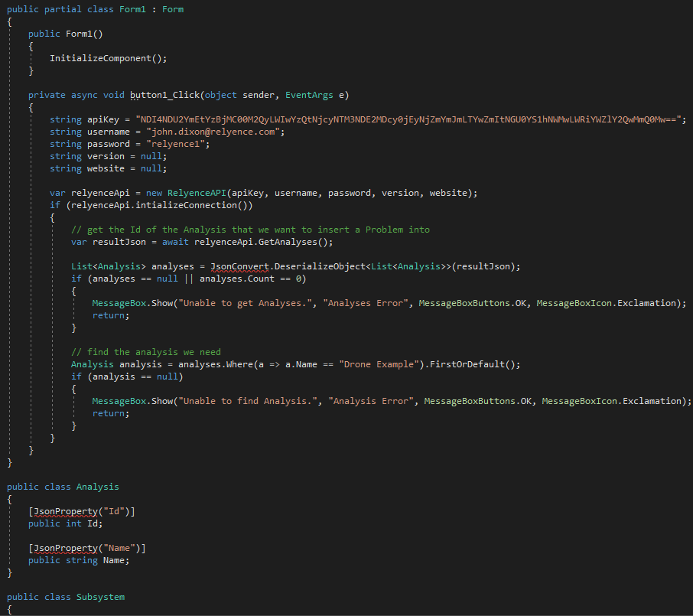Screen dimensions: 693x616
Task: Click the "Analyses Error" title string
Action: (367, 303)
